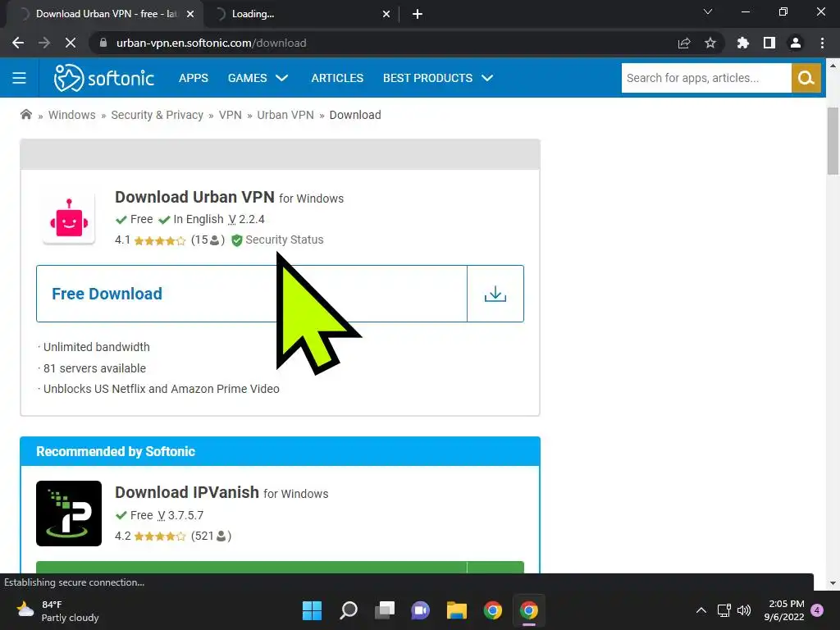Bookmark this page with the star icon
The width and height of the screenshot is (840, 630).
pos(710,43)
